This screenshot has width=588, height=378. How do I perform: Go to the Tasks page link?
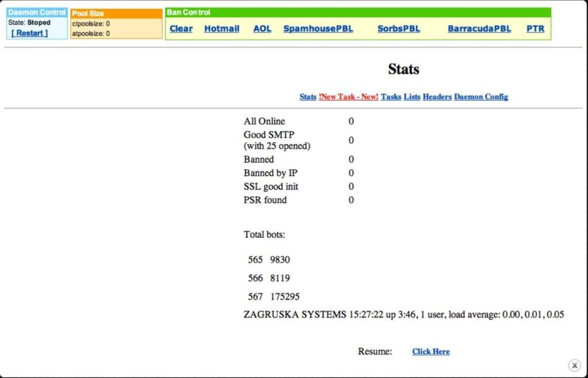pos(391,97)
